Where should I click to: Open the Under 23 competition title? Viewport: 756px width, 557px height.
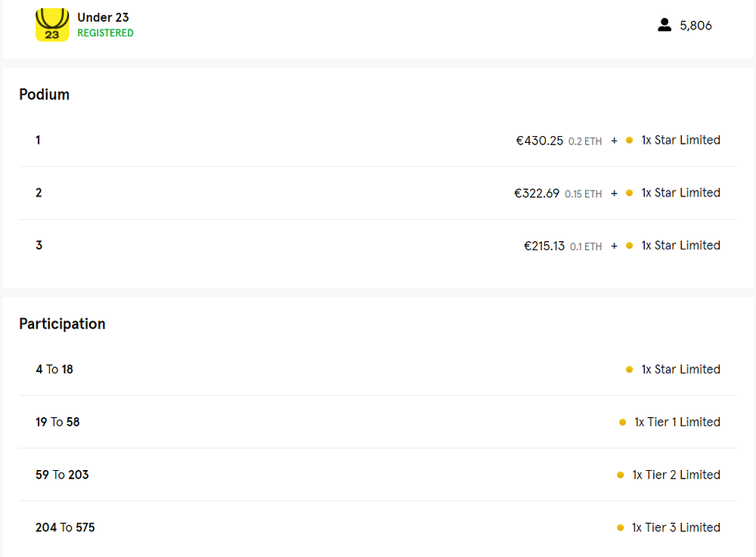tap(103, 17)
